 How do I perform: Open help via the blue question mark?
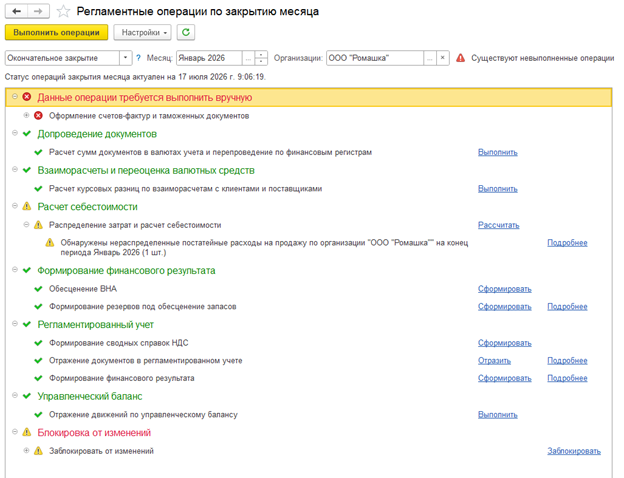[138, 58]
